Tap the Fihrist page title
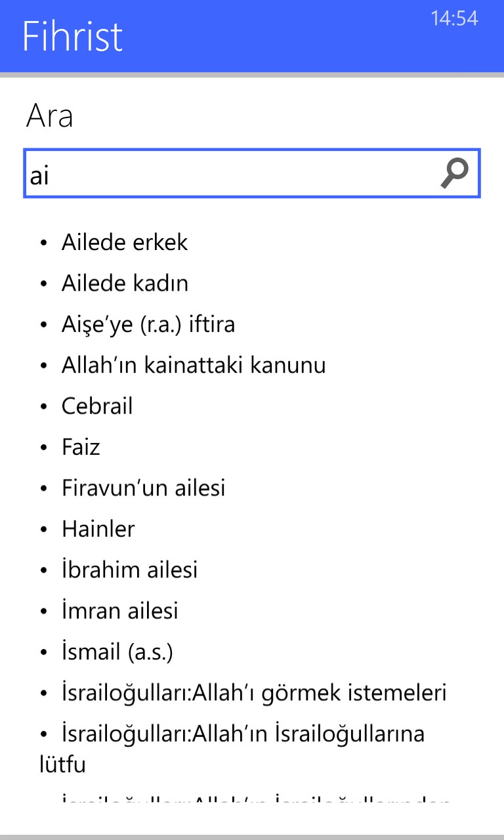The height and width of the screenshot is (840, 504). (72, 36)
